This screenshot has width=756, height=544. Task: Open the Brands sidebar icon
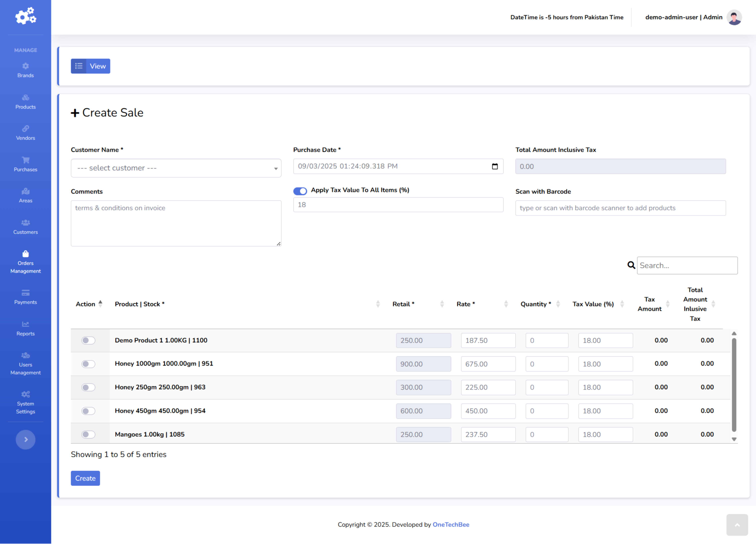(25, 66)
